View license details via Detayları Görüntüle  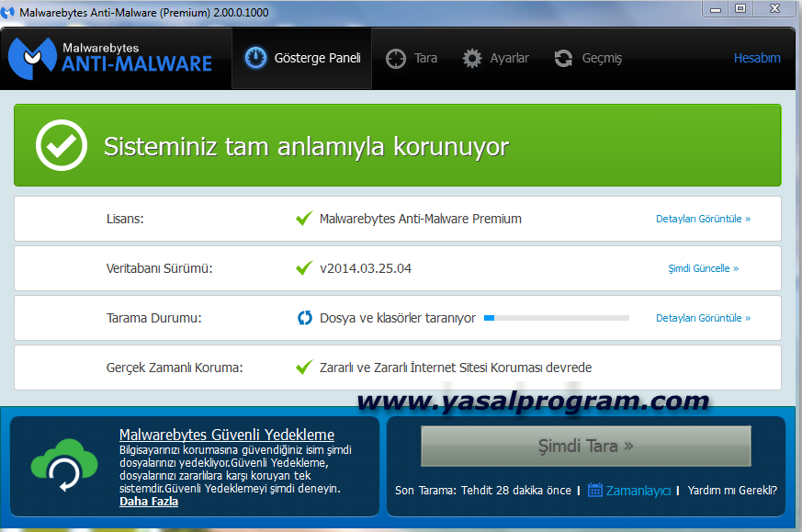[703, 219]
